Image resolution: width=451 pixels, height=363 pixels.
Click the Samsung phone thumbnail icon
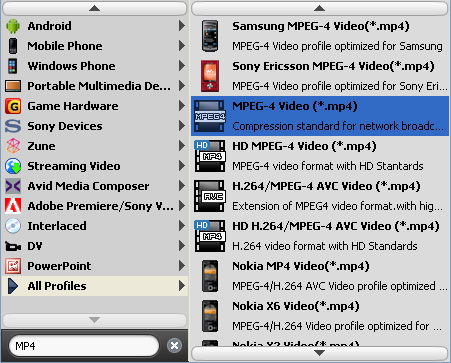(x=210, y=36)
